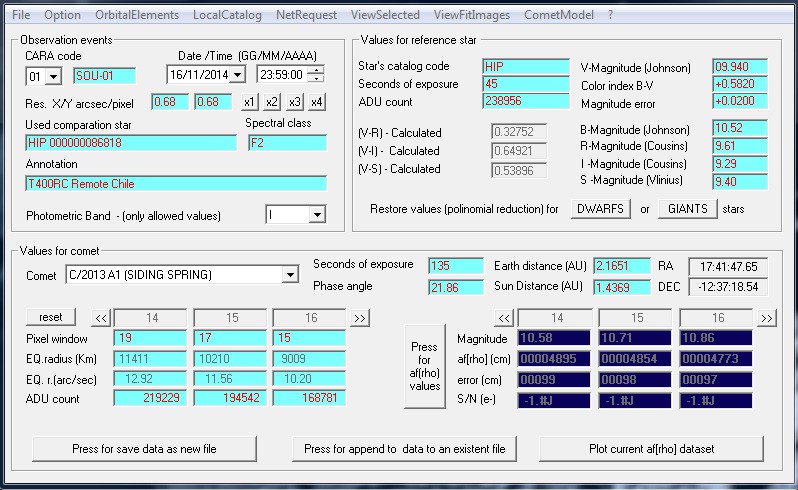Expand the Photometric Band dropdown
The width and height of the screenshot is (798, 490).
pos(317,215)
